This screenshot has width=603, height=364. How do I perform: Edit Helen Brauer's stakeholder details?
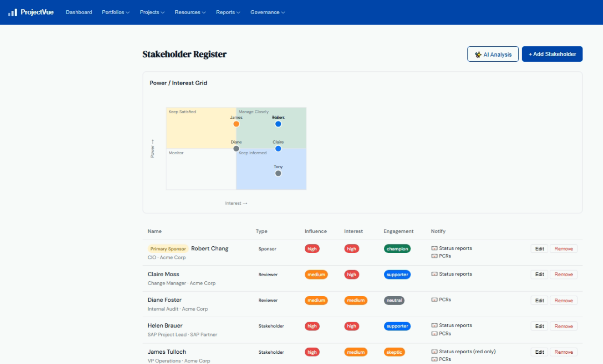539,326
